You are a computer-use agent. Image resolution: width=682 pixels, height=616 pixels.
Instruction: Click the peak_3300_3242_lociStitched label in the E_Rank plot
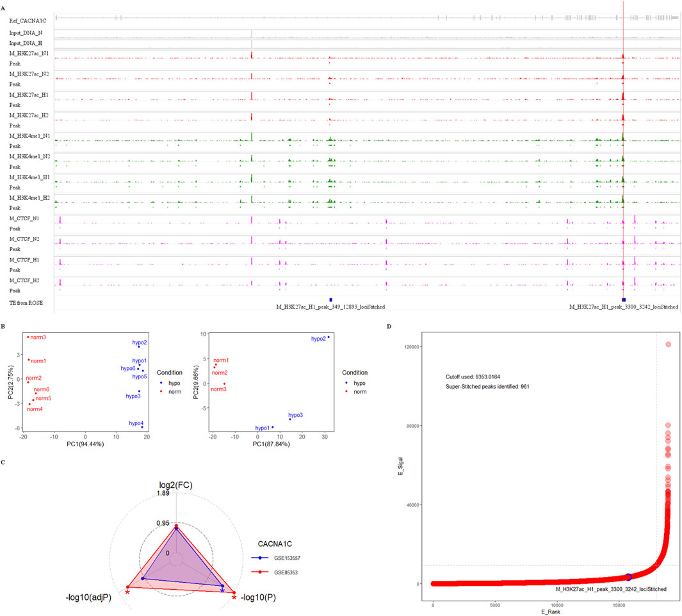[611, 589]
